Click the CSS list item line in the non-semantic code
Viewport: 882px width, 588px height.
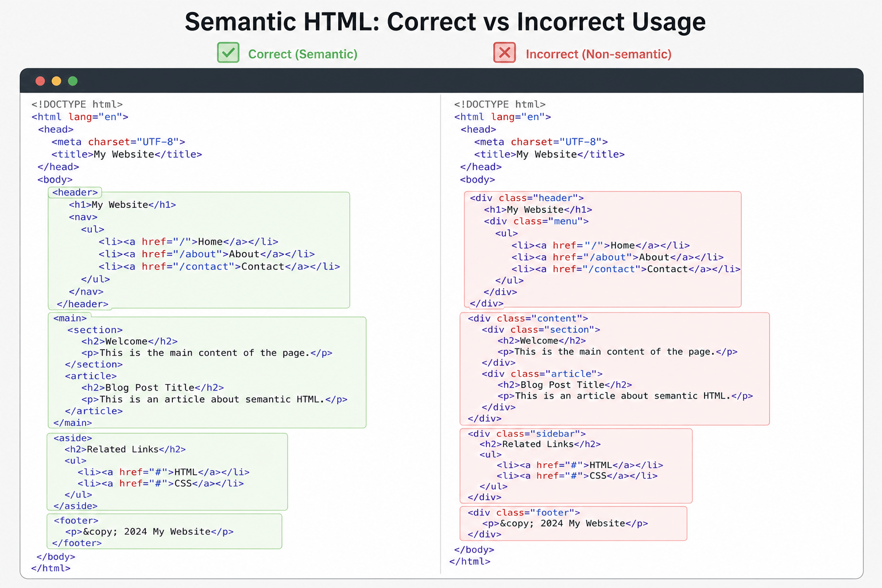[577, 475]
